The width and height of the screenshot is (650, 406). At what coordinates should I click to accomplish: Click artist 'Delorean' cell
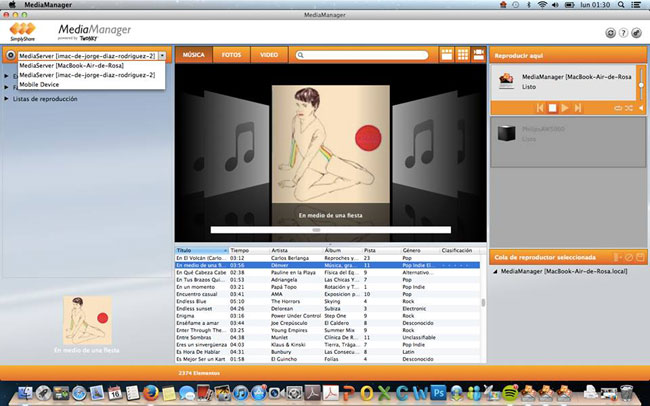[282, 309]
